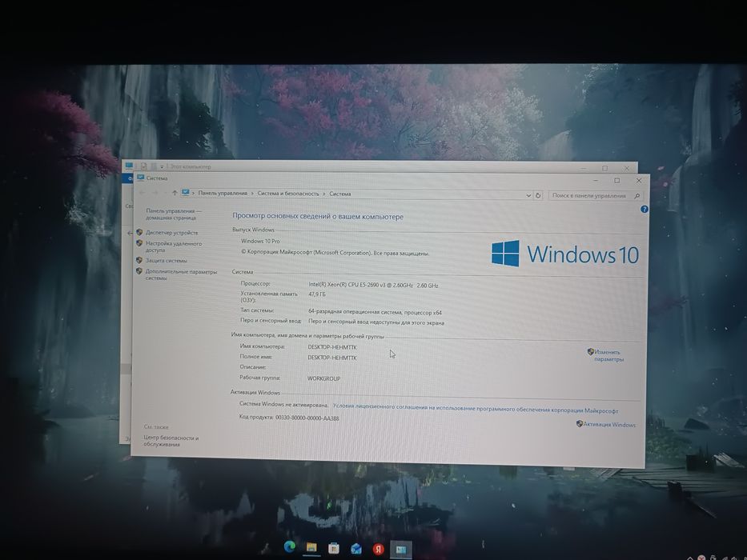Screen dimensions: 747x560
Task: Click the Поиск в панели управления field
Action: (x=596, y=196)
